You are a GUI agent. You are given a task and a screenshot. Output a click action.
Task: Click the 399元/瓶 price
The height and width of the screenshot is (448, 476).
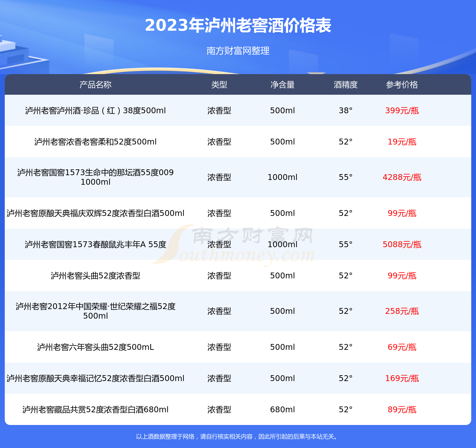coord(402,110)
